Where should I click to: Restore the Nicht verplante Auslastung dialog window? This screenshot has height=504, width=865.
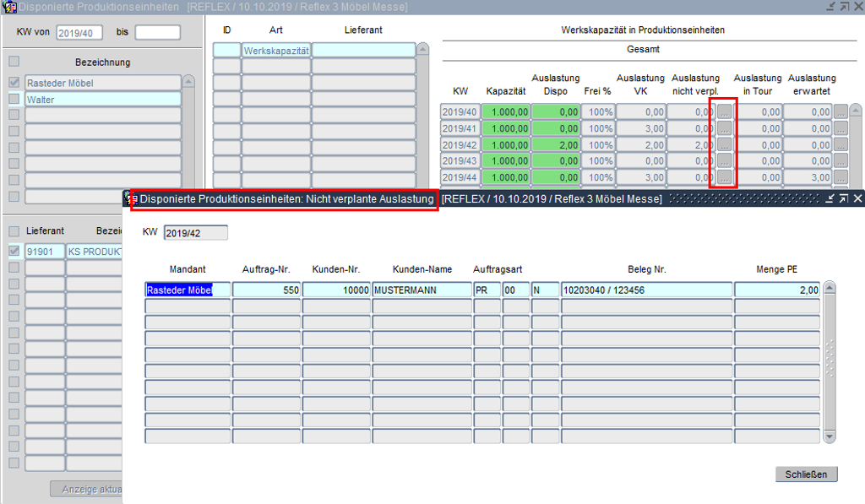844,198
